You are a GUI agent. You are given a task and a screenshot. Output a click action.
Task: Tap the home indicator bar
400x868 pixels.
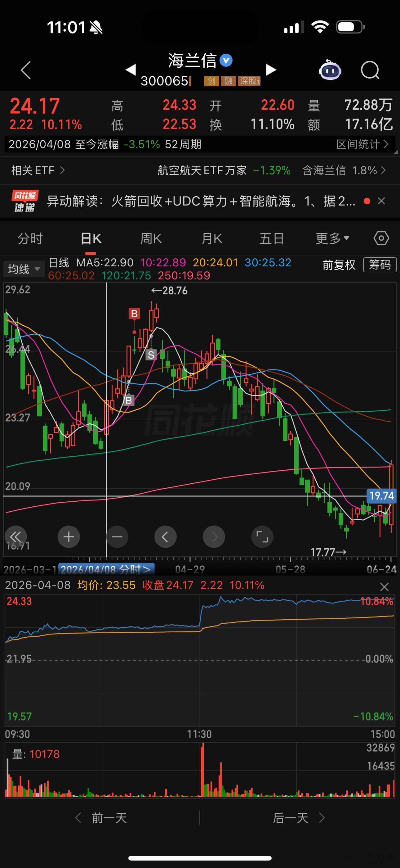coord(200,858)
